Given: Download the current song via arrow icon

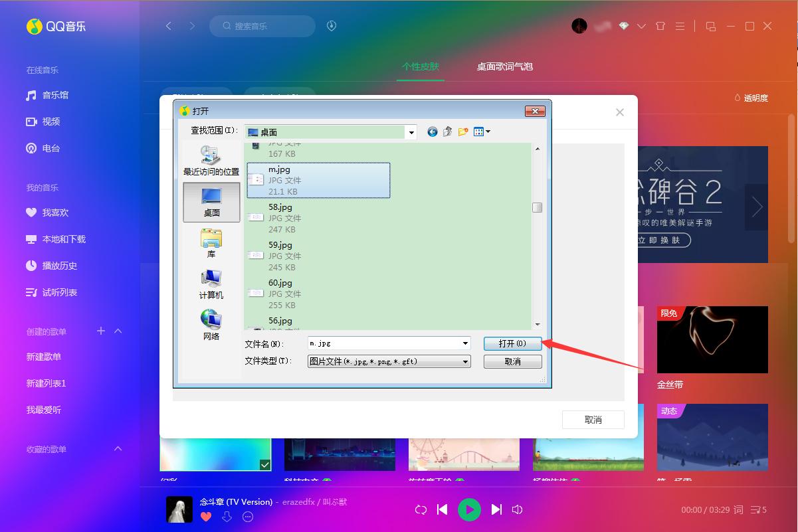Looking at the screenshot, I should pyautogui.click(x=227, y=516).
